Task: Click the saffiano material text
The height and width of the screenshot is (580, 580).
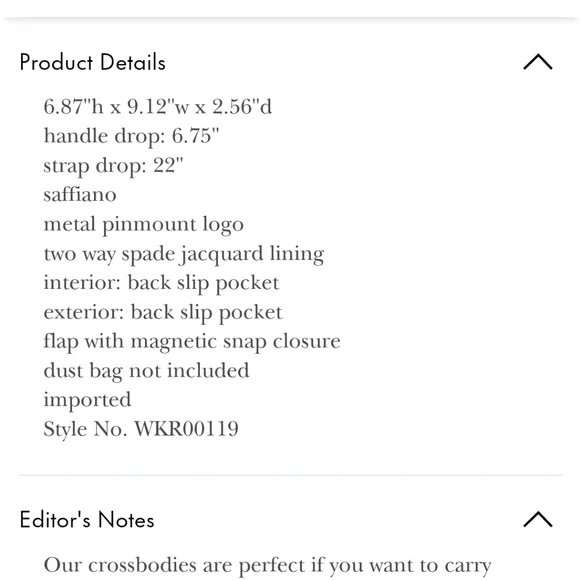Action: 80,195
